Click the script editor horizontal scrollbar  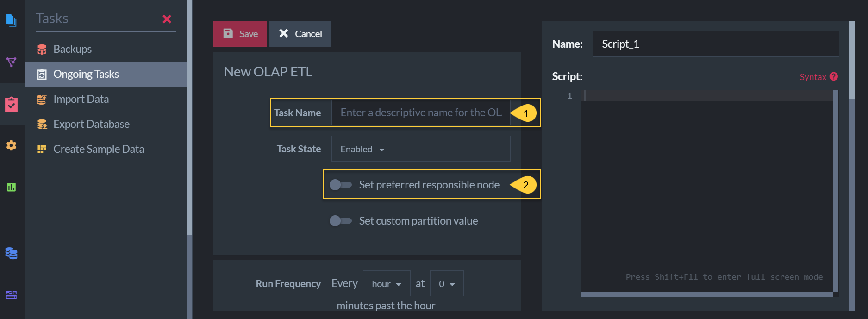[x=707, y=294]
